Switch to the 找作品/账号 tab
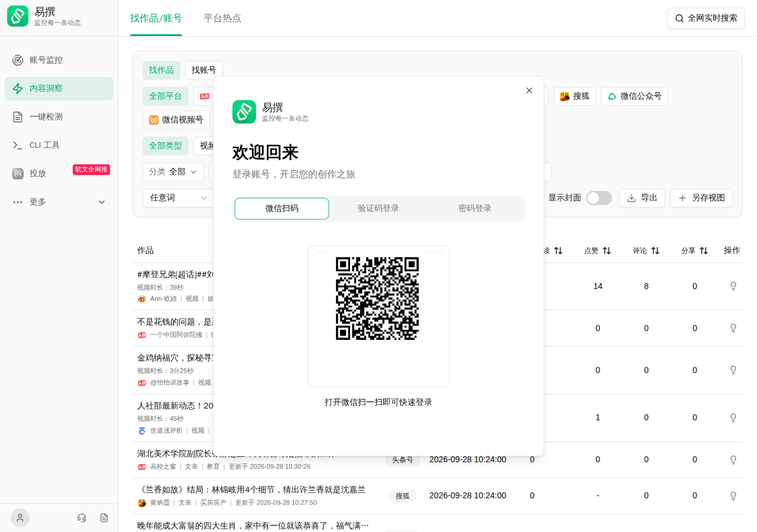The height and width of the screenshot is (532, 757). tap(156, 18)
